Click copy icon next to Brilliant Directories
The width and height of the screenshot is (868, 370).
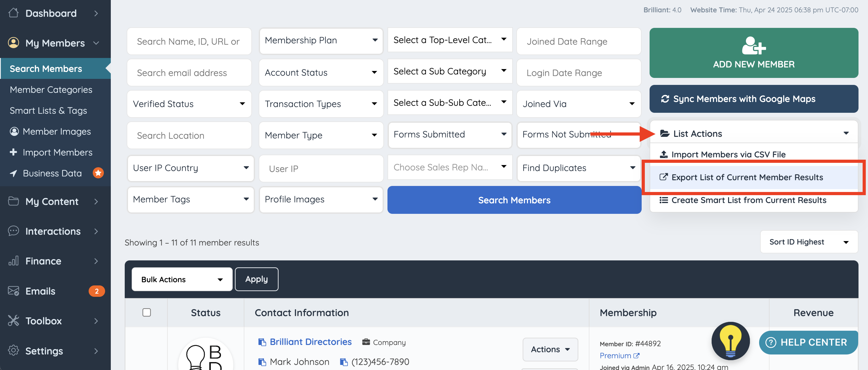coord(262,342)
